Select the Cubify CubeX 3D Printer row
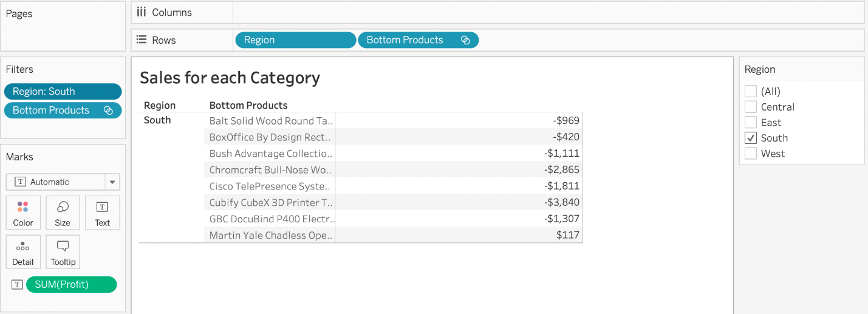This screenshot has height=314, width=868. click(x=271, y=202)
